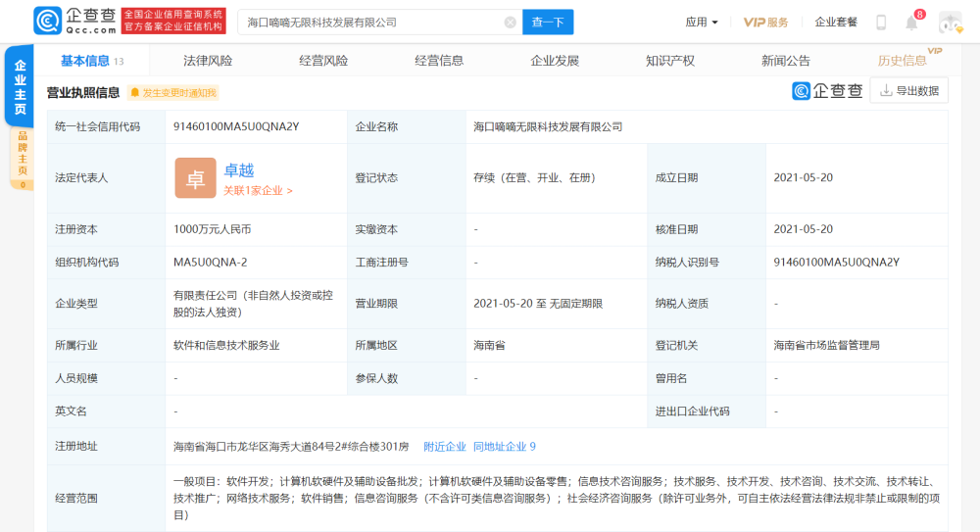
Task: Click registered address 海南省海口市龙华区海秀大道84号
Action: 291,447
